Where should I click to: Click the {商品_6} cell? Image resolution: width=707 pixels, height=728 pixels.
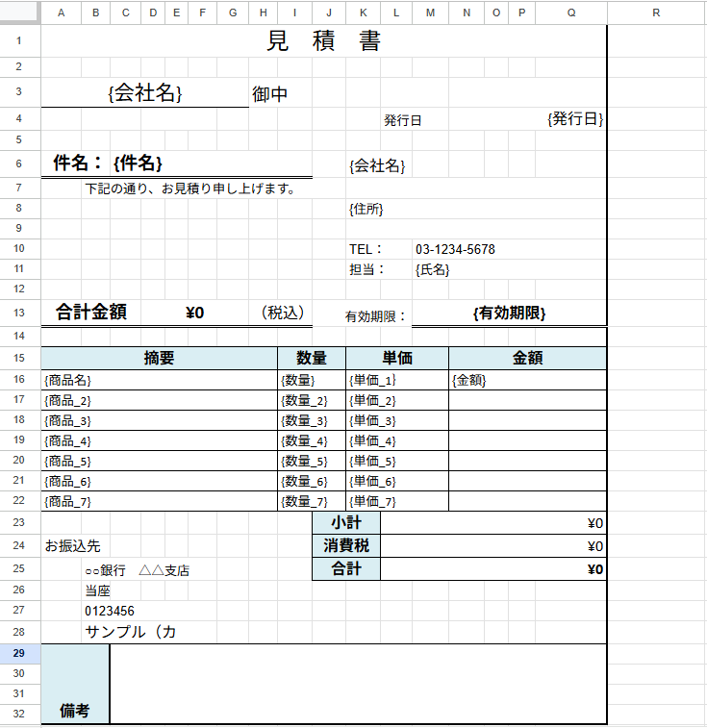point(160,481)
